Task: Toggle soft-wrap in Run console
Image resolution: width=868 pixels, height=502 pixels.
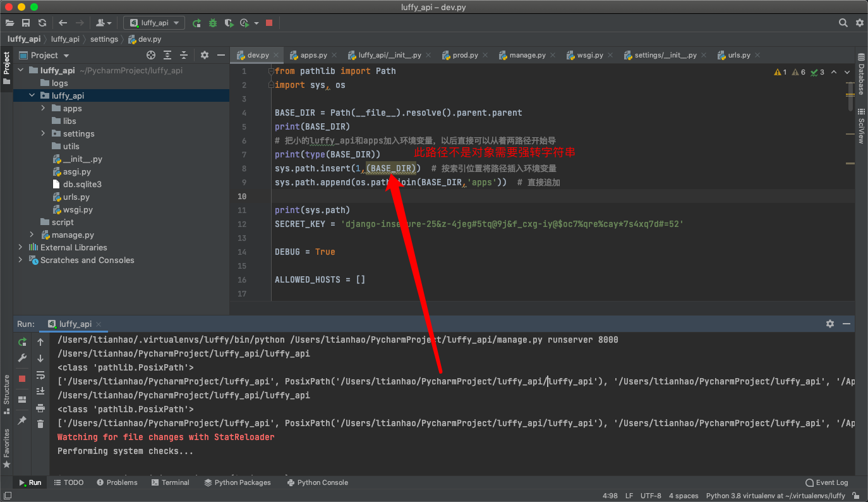Action: pyautogui.click(x=40, y=375)
